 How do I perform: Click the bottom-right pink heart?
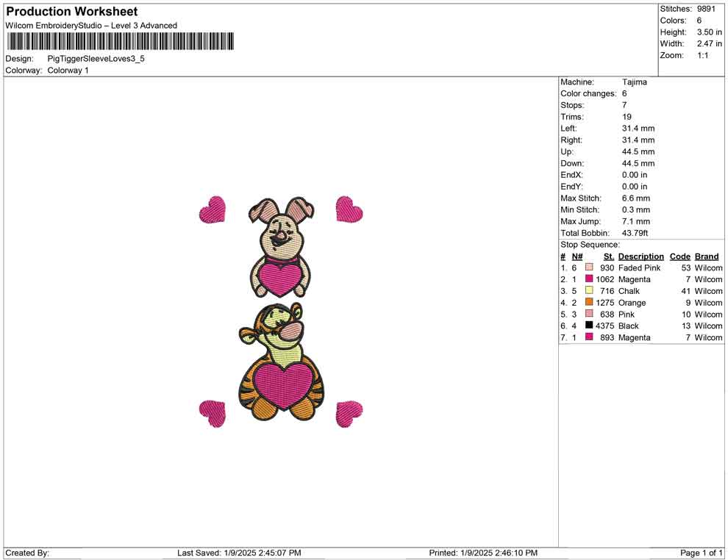[349, 414]
